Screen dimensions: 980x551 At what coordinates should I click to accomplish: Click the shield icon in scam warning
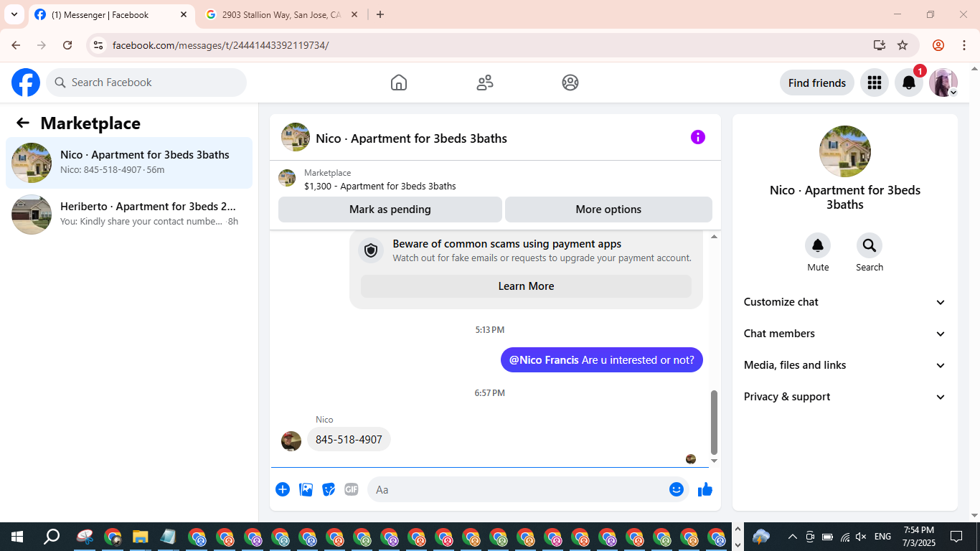371,250
